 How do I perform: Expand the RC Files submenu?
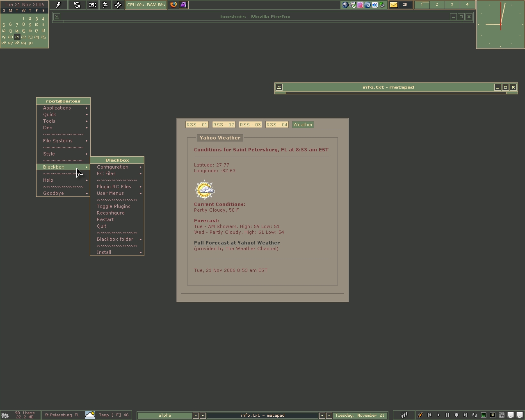(x=117, y=173)
